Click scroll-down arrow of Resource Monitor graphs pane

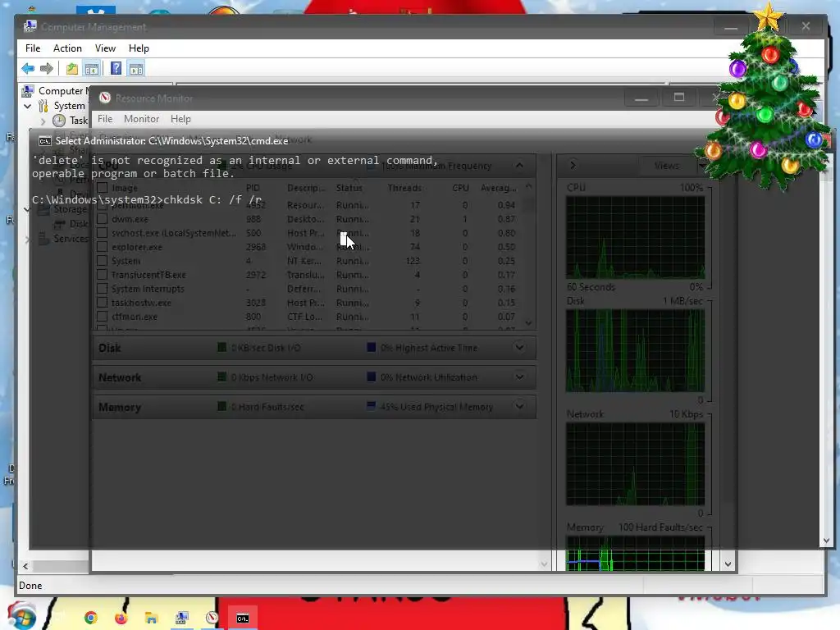(x=728, y=564)
